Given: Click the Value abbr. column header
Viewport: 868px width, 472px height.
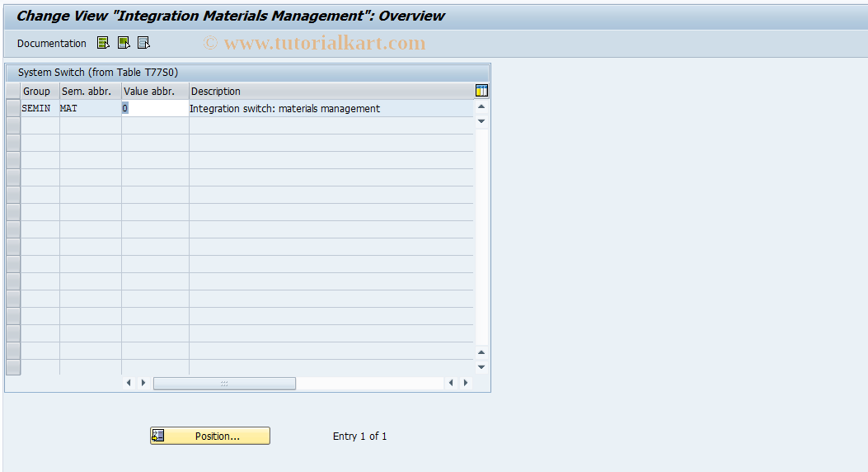Looking at the screenshot, I should (x=155, y=91).
